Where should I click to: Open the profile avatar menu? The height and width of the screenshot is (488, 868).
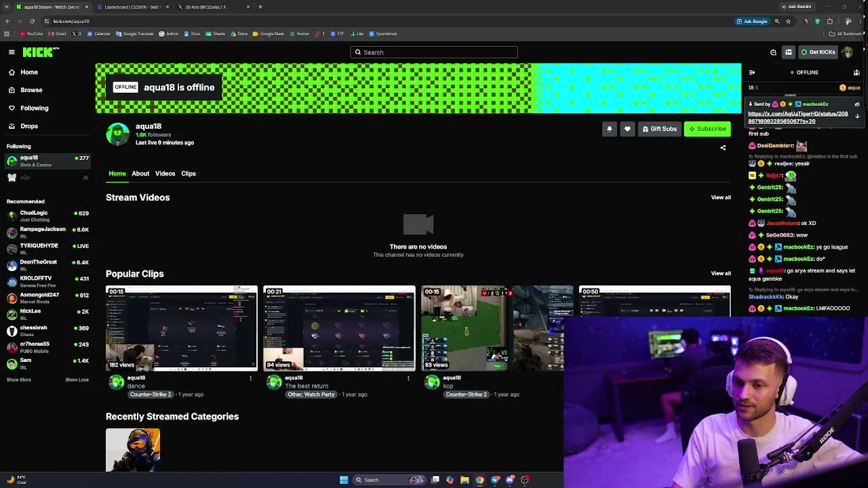847,52
